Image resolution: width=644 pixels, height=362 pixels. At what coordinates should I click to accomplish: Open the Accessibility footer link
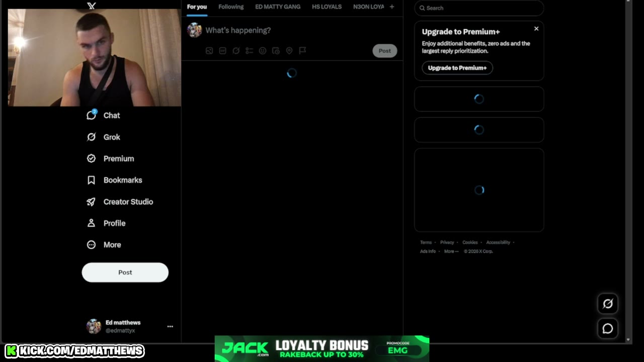coord(498,242)
